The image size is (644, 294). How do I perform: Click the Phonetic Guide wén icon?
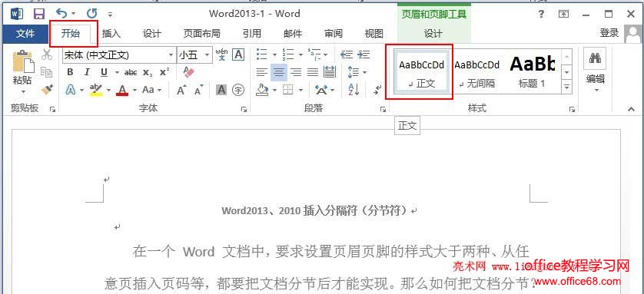(x=221, y=55)
